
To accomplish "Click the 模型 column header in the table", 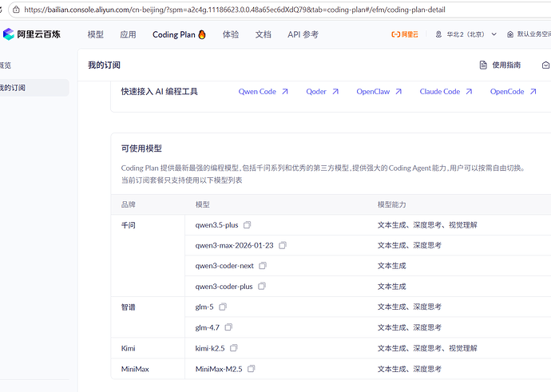I will tap(202, 204).
